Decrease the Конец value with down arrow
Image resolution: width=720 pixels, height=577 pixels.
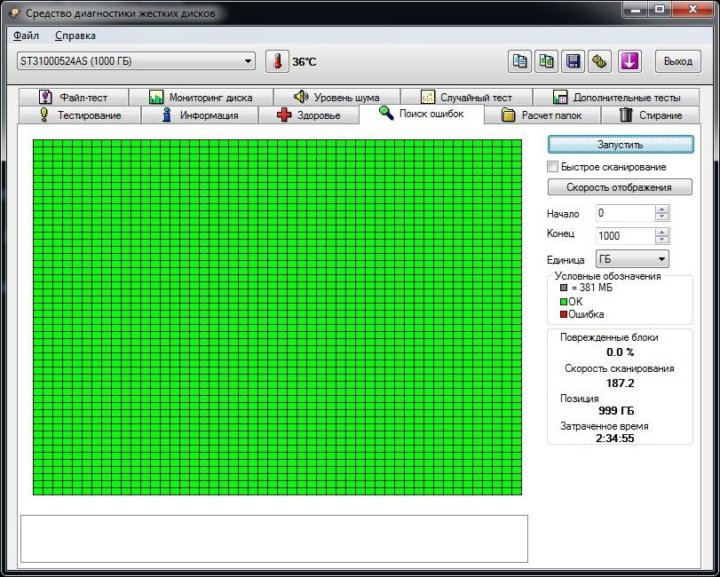point(662,240)
